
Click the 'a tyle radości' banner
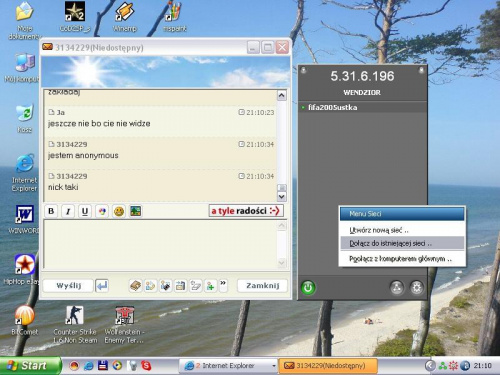point(246,211)
